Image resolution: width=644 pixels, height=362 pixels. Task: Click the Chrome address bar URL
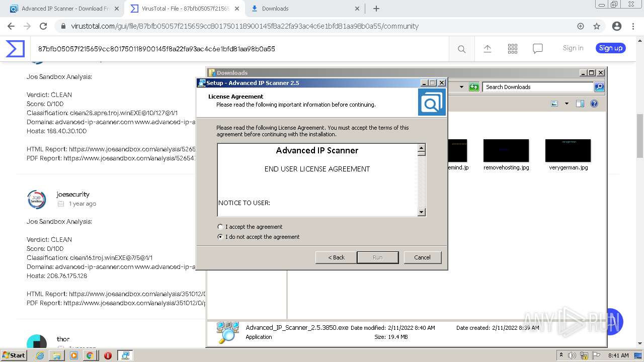[x=245, y=26]
